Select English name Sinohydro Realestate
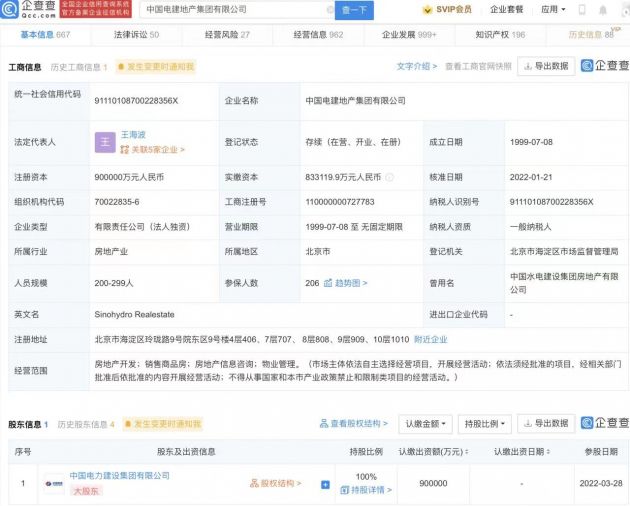The width and height of the screenshot is (630, 506). coord(134,314)
